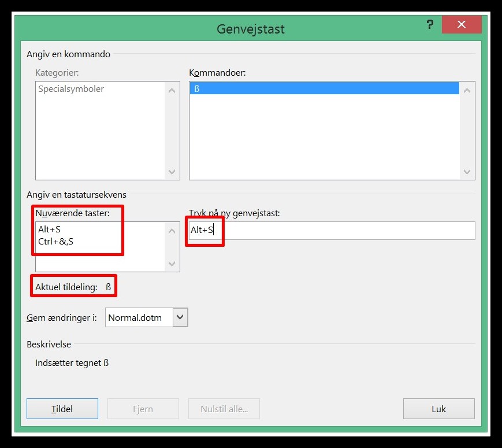Click the Luk button
The height and width of the screenshot is (448, 502).
[439, 409]
